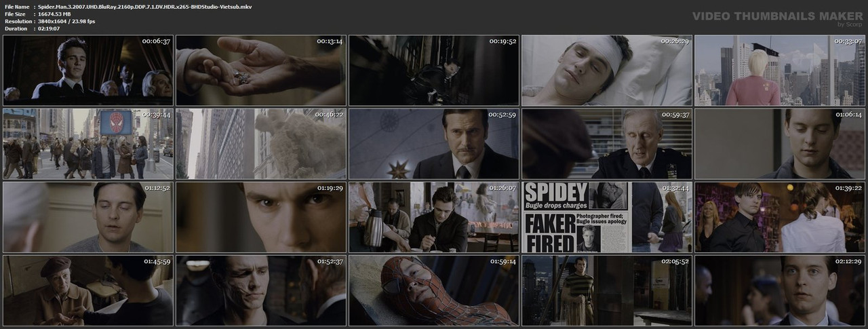Screen dimensions: 868x329
Task: Choose the thumbnail at 02:12:29
Action: point(780,290)
